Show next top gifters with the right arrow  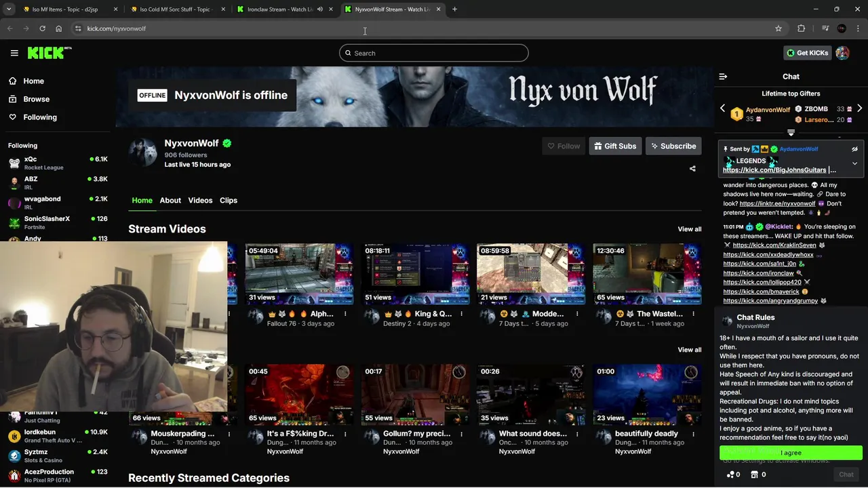[859, 108]
